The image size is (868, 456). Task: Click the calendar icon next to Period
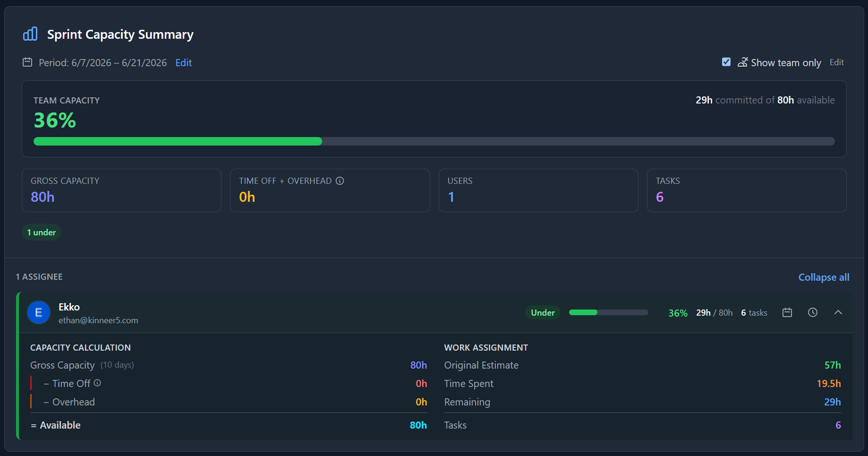[x=27, y=62]
